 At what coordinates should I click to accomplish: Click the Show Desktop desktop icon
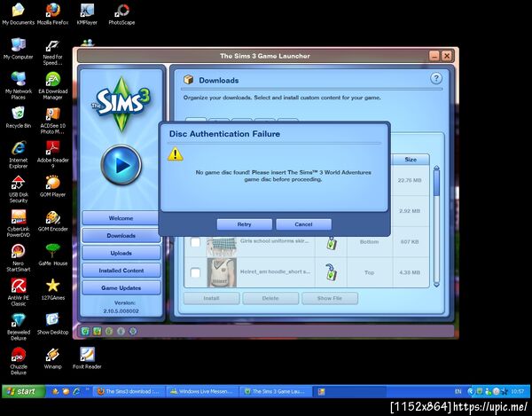[52, 324]
